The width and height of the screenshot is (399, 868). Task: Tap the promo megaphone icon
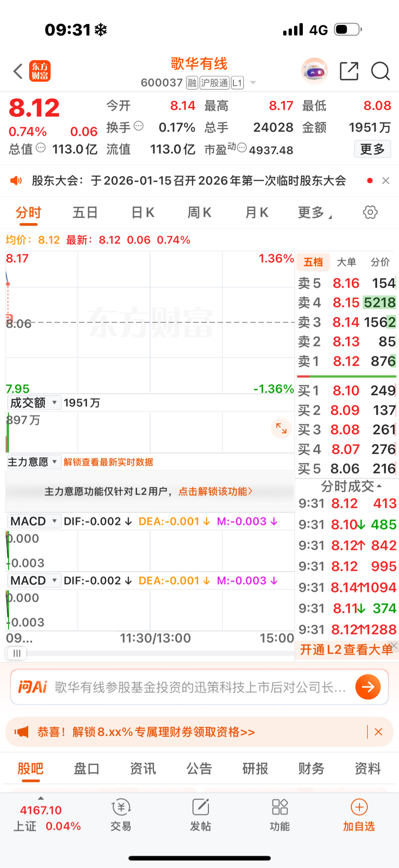(x=21, y=732)
